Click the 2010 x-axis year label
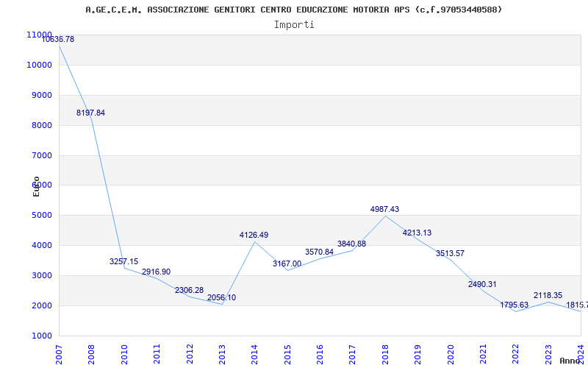The width and height of the screenshot is (588, 368). (124, 354)
